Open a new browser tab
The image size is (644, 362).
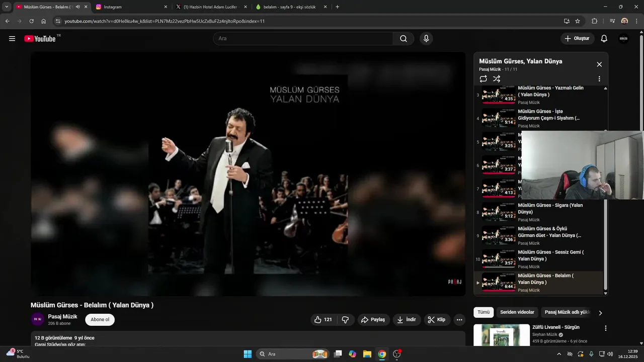tap(337, 7)
